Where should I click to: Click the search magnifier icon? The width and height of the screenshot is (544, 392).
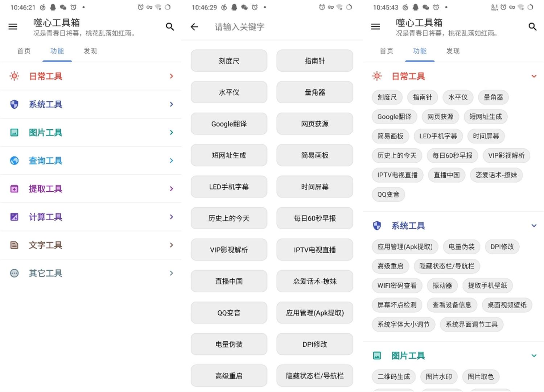point(170,26)
